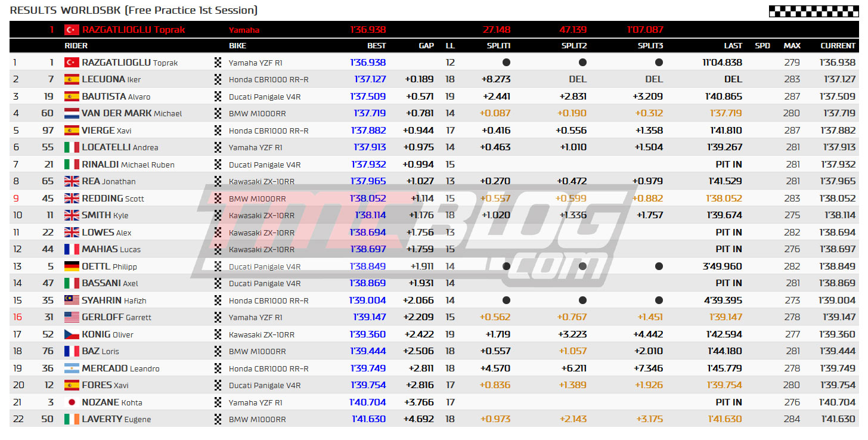This screenshot has height=440, width=868.
Task: Click "PIT IN" in Lowes Alex's row
Action: (x=729, y=233)
